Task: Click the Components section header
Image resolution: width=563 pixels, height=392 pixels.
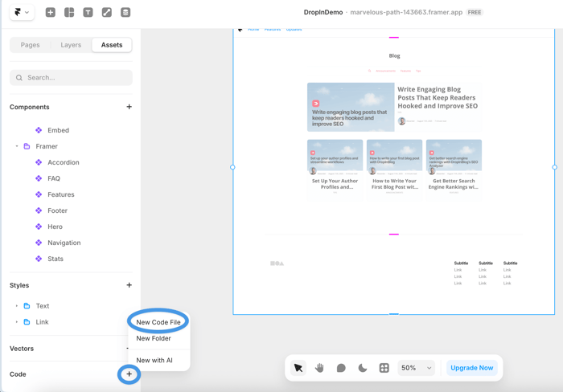Action: tap(30, 107)
